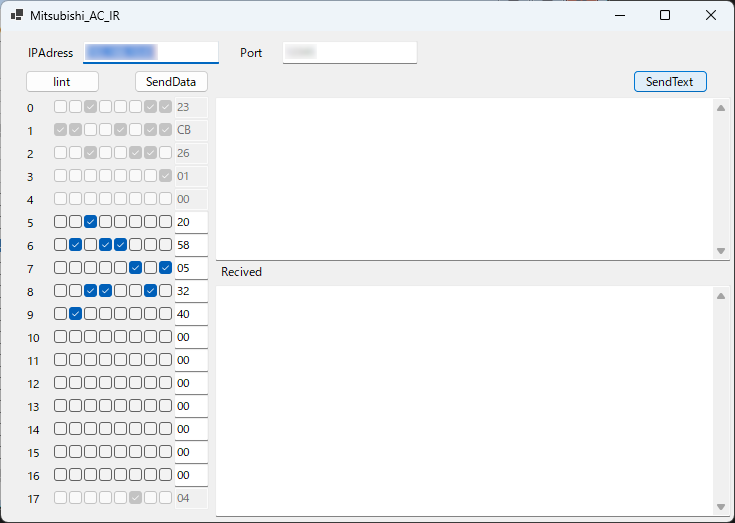Check the last checkbox in row 15
The width and height of the screenshot is (735, 523).
[165, 451]
